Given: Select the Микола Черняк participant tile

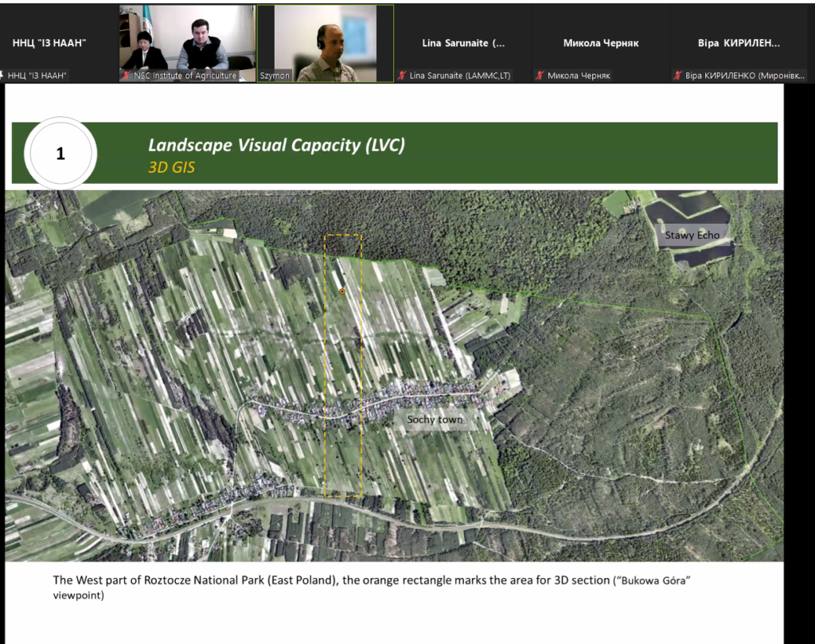Looking at the screenshot, I should coord(601,43).
